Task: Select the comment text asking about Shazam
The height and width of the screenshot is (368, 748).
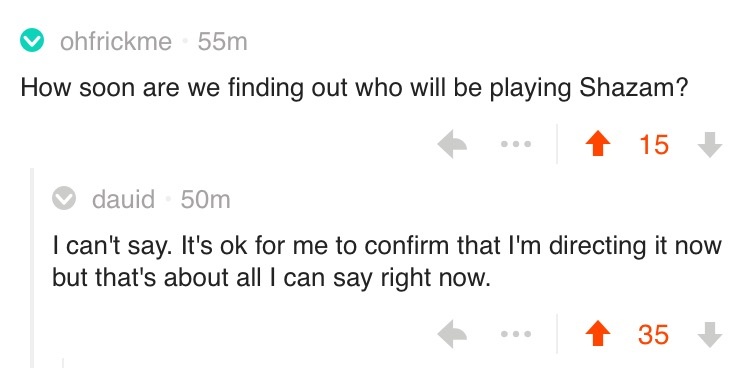Action: click(x=354, y=89)
